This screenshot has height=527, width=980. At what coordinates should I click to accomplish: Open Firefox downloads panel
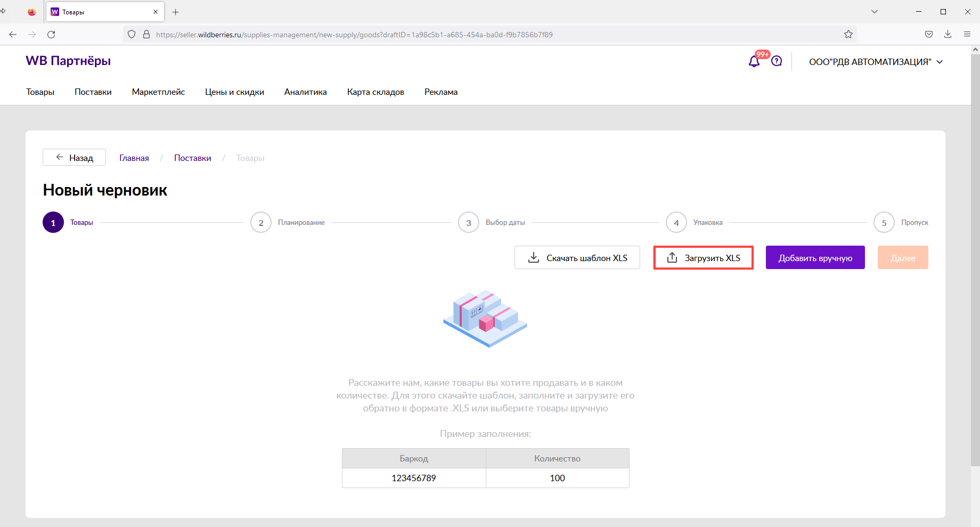[948, 35]
